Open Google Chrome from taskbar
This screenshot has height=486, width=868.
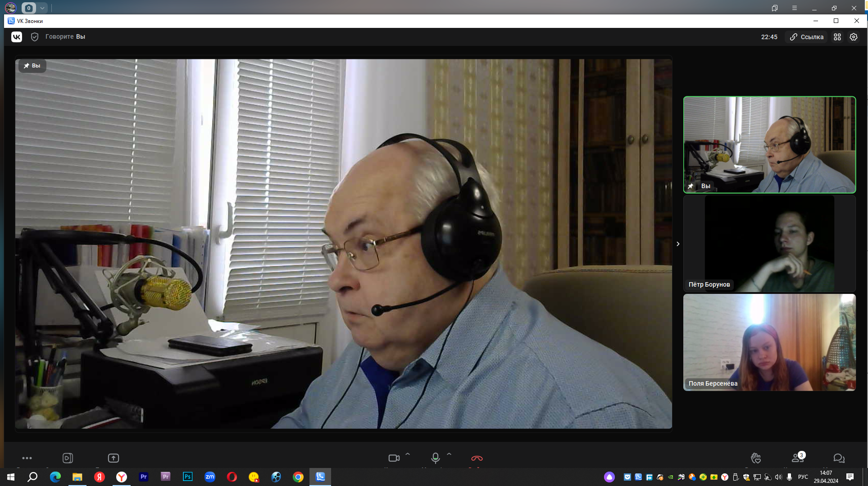tap(298, 477)
